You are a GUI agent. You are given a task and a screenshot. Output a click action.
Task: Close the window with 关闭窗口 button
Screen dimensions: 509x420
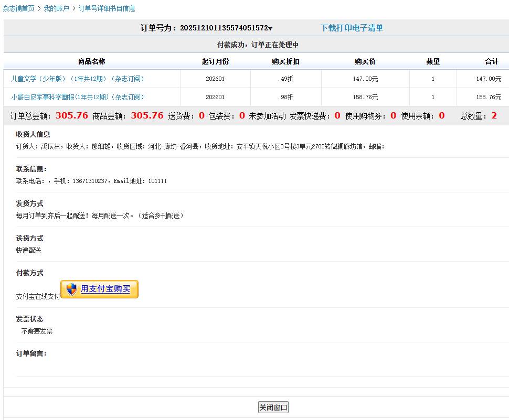pos(273,407)
